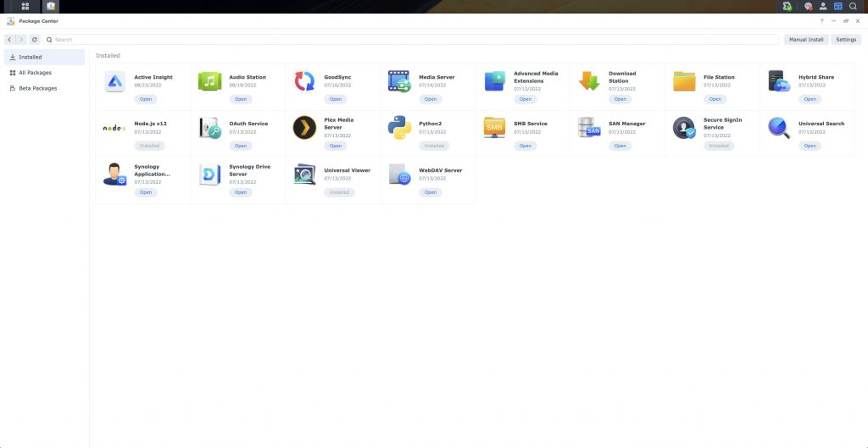Click the OAuth Service icon
Screen dimensions: 868x448
click(x=210, y=128)
